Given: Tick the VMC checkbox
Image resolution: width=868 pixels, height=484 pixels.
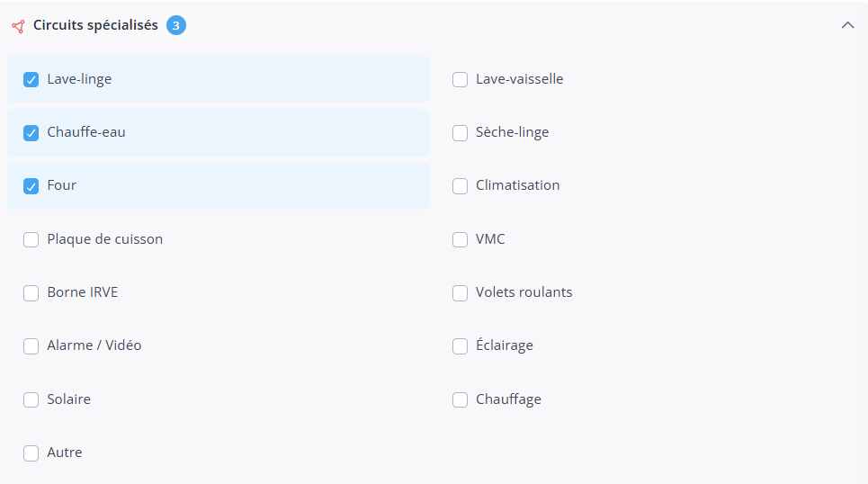Looking at the screenshot, I should pyautogui.click(x=460, y=240).
